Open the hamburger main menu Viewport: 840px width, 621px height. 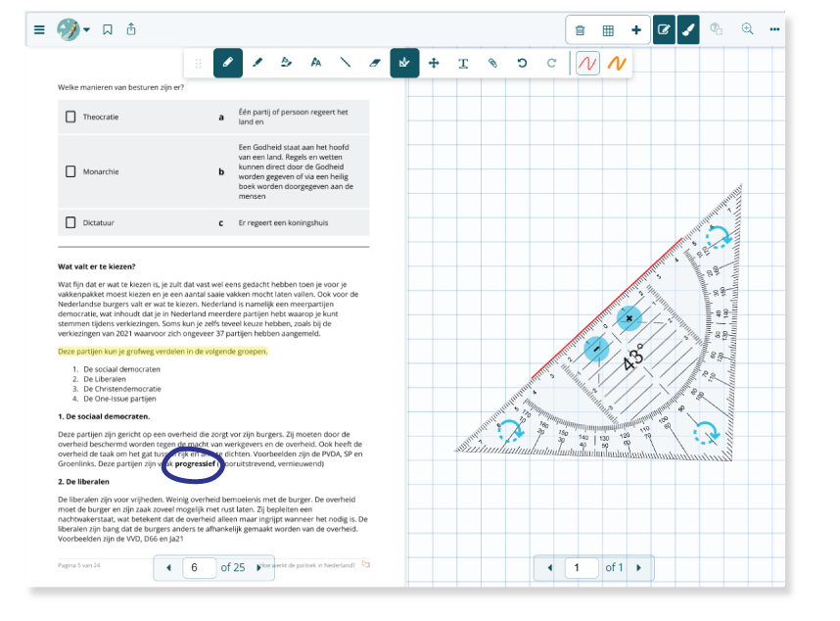point(39,29)
